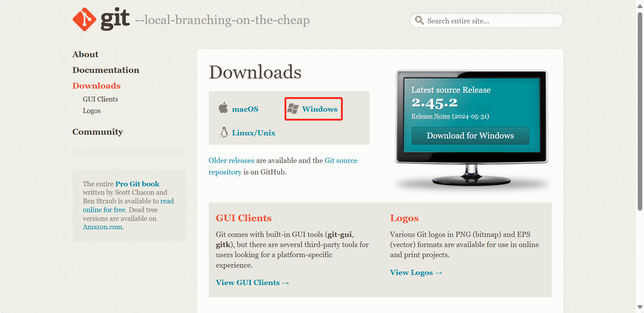Open the Release Notes link
This screenshot has width=644, height=313.
click(431, 116)
